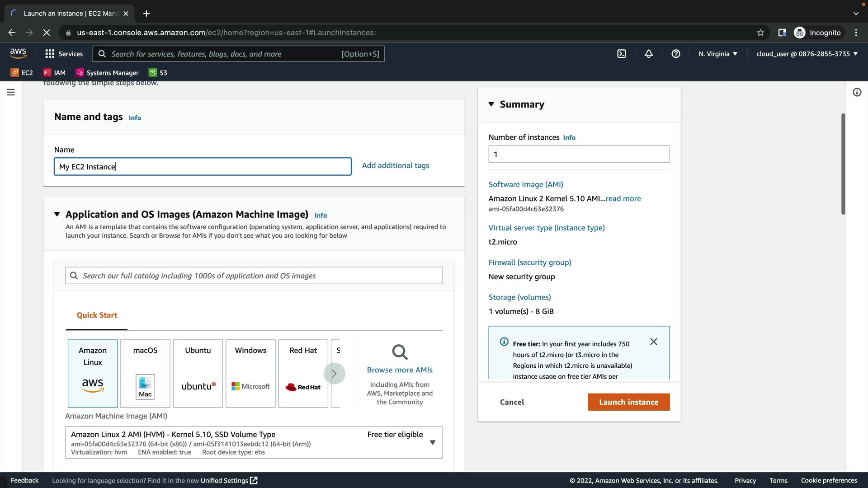
Task: Select the Red Hat AMI tile
Action: 303,373
